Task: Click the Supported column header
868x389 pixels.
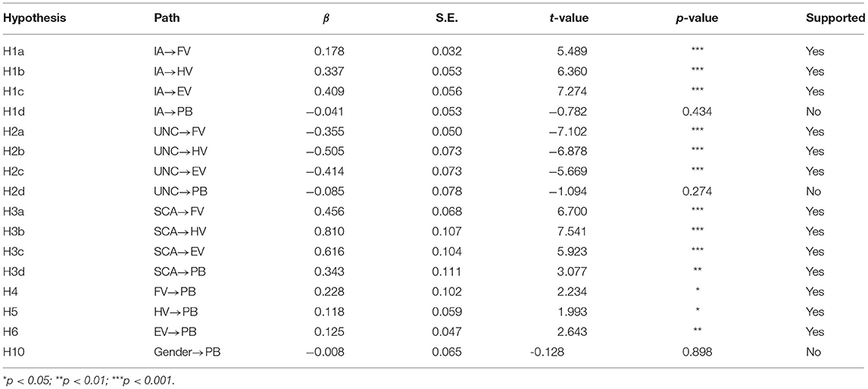Action: point(835,17)
